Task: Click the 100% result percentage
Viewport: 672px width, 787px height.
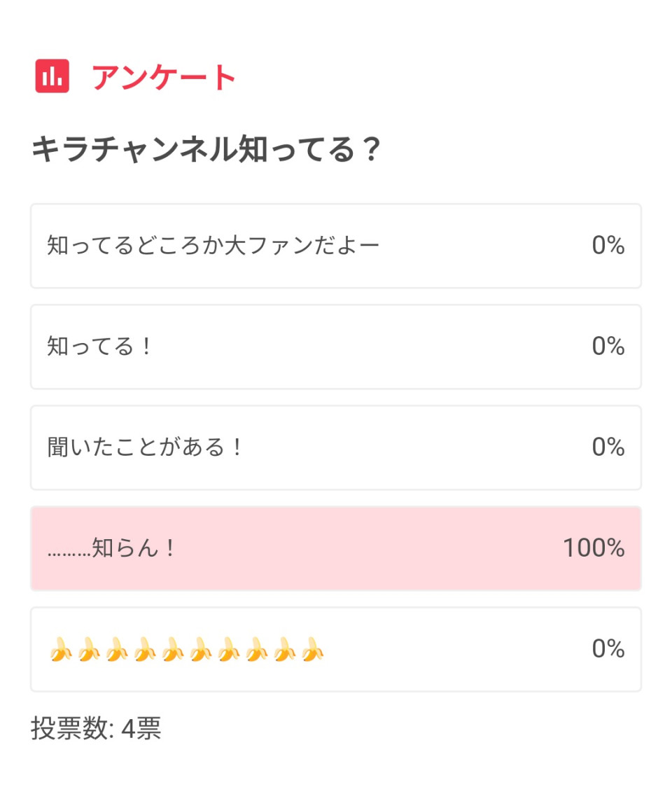Action: click(x=594, y=548)
